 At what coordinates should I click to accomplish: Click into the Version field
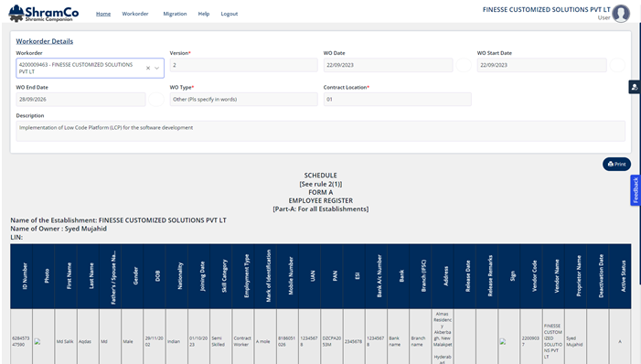pyautogui.click(x=243, y=65)
